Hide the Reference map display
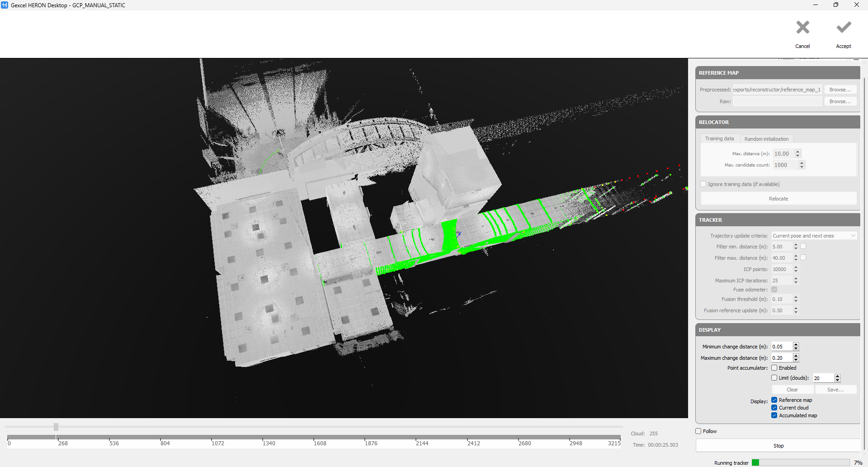Viewport: 868px width, 467px height. [x=774, y=400]
